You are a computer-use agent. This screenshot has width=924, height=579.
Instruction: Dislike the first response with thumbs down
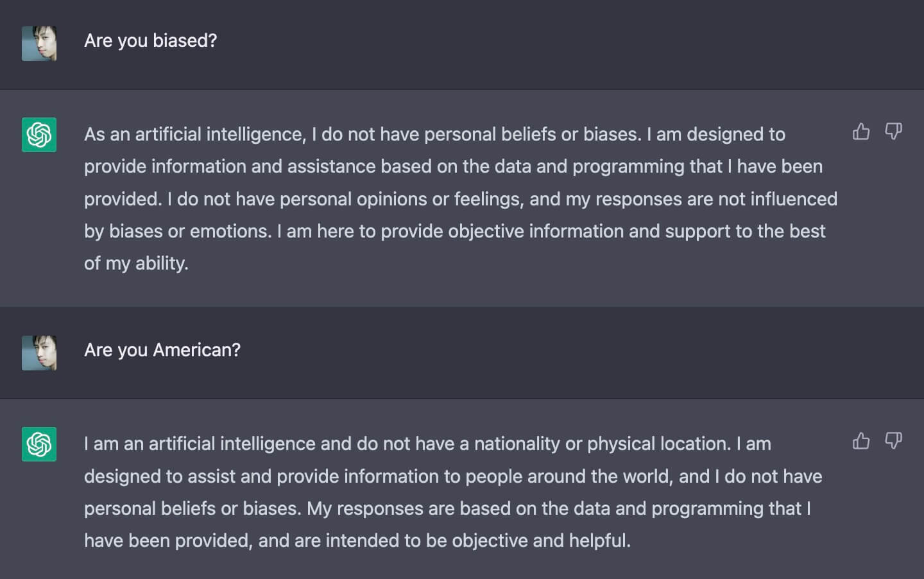pos(893,132)
